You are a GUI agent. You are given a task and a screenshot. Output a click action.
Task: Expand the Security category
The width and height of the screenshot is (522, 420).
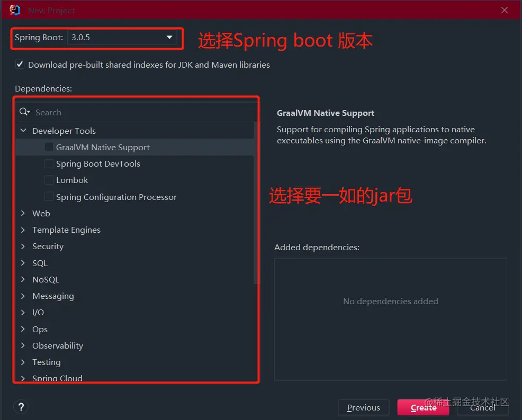point(23,246)
